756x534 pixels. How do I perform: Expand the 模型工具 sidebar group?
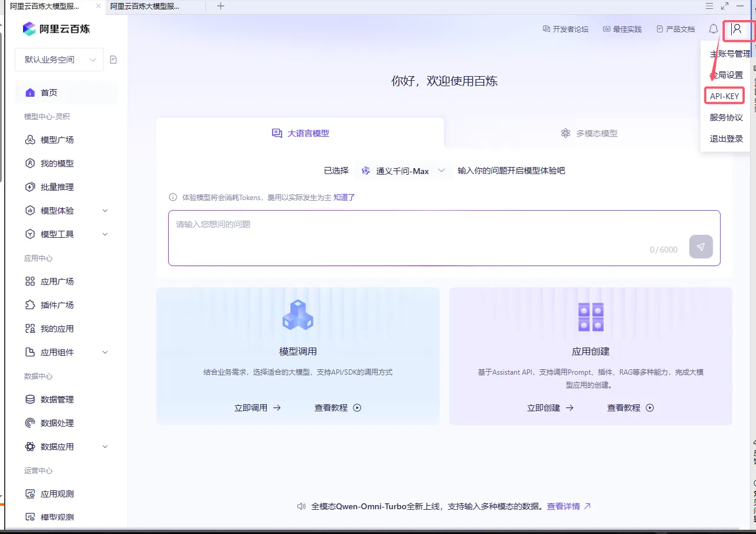66,234
